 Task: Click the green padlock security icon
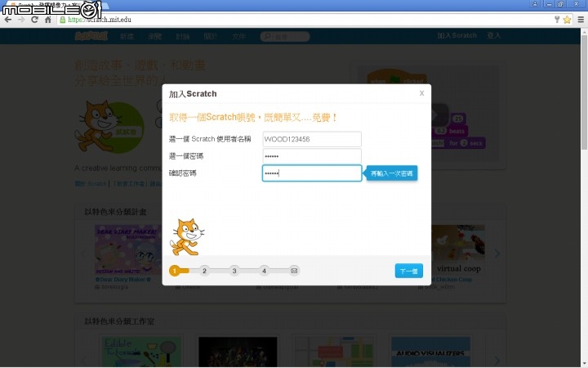point(63,20)
